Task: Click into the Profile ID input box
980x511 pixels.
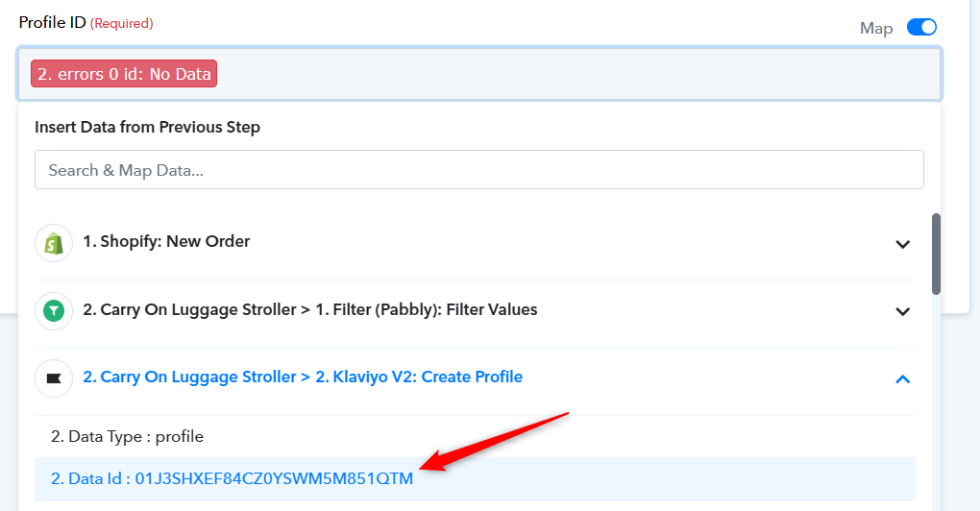Action: tap(478, 74)
